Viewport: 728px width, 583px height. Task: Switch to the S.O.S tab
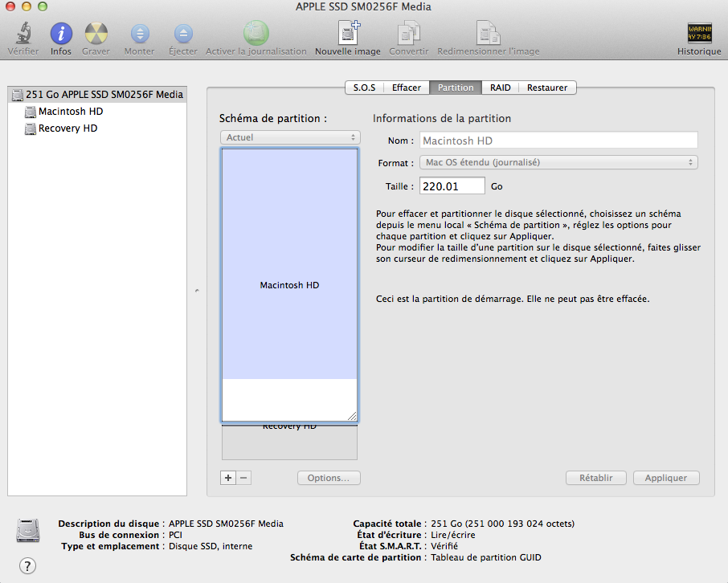tap(364, 88)
